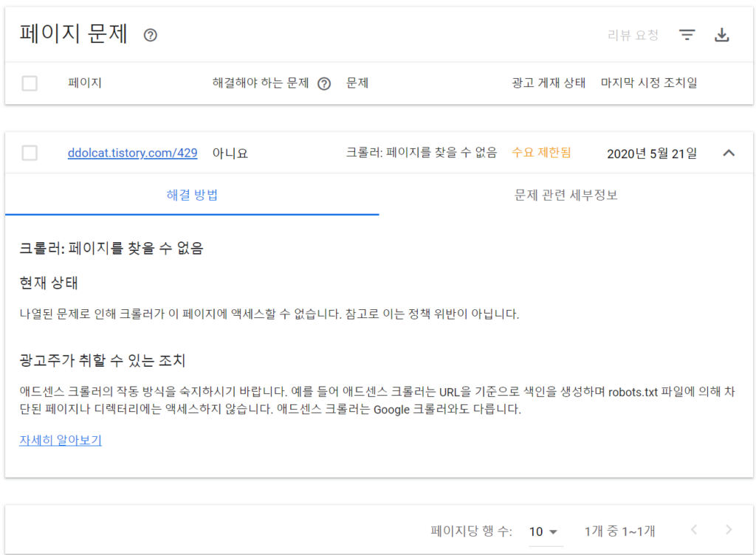Open the filter icon in the header
The image size is (756, 555).
point(687,35)
